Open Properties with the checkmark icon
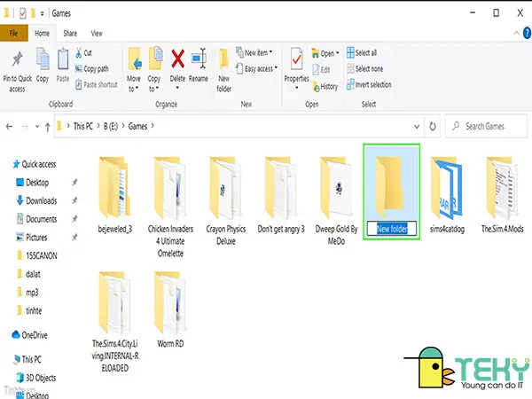532x399 pixels. (296, 60)
